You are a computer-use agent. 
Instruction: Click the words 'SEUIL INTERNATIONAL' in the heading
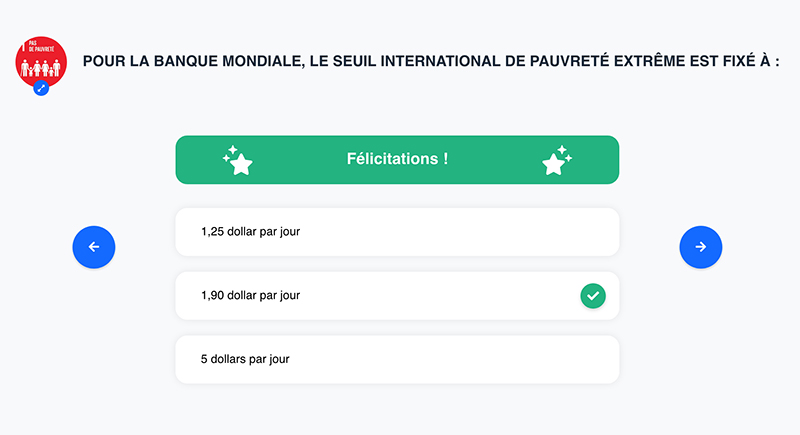(405, 62)
